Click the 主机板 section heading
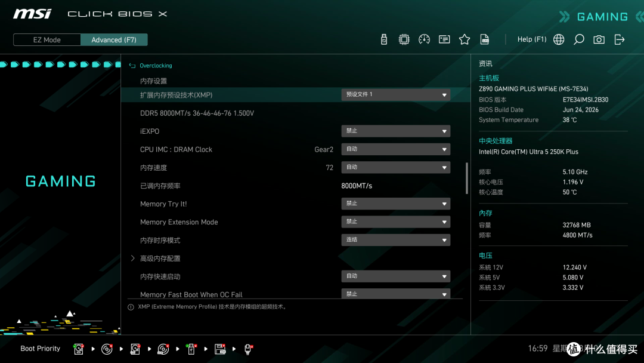The width and height of the screenshot is (644, 363). point(489,78)
